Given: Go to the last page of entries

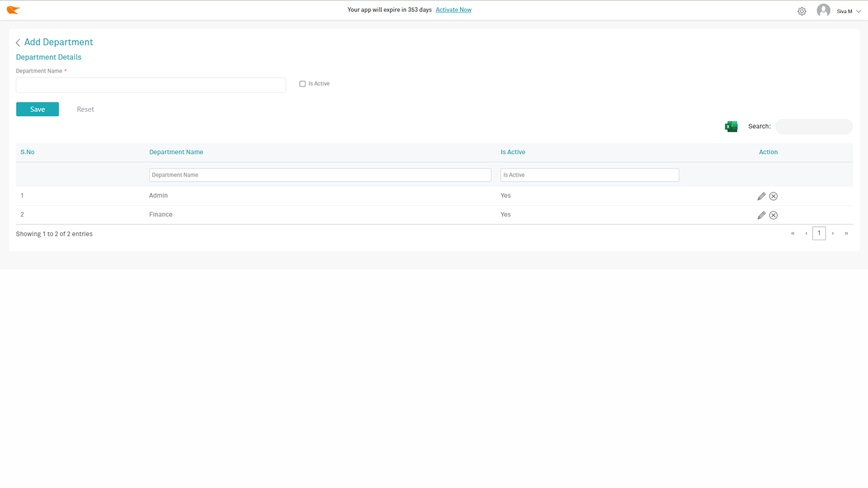Looking at the screenshot, I should tap(846, 234).
